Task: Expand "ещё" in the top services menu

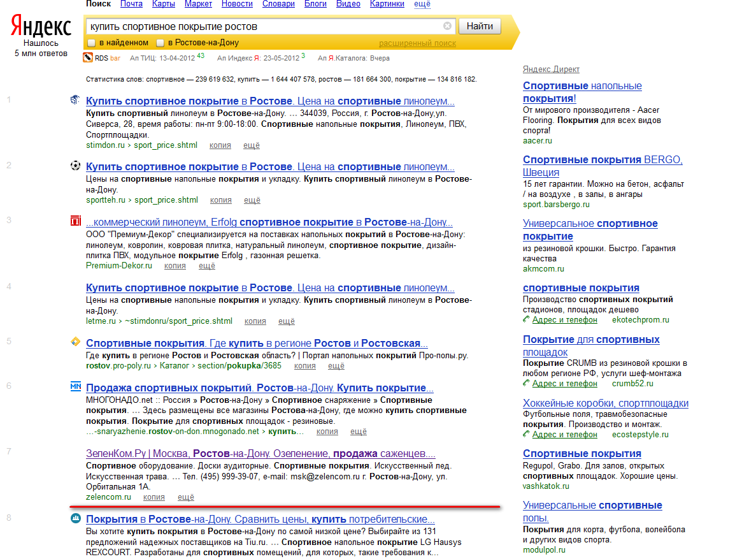Action: pos(422,4)
